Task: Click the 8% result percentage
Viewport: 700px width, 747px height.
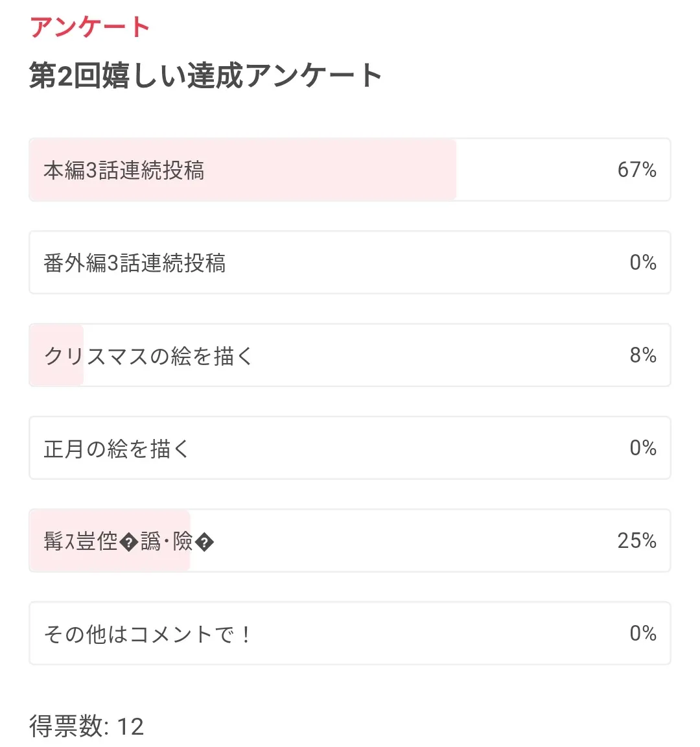Action: pyautogui.click(x=642, y=355)
